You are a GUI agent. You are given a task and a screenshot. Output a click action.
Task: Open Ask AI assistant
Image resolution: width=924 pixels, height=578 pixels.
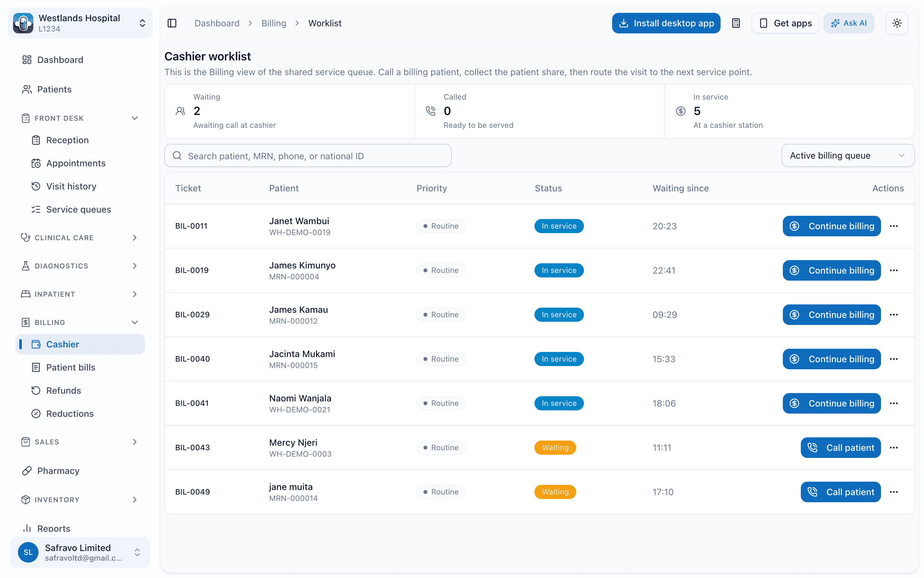(848, 23)
